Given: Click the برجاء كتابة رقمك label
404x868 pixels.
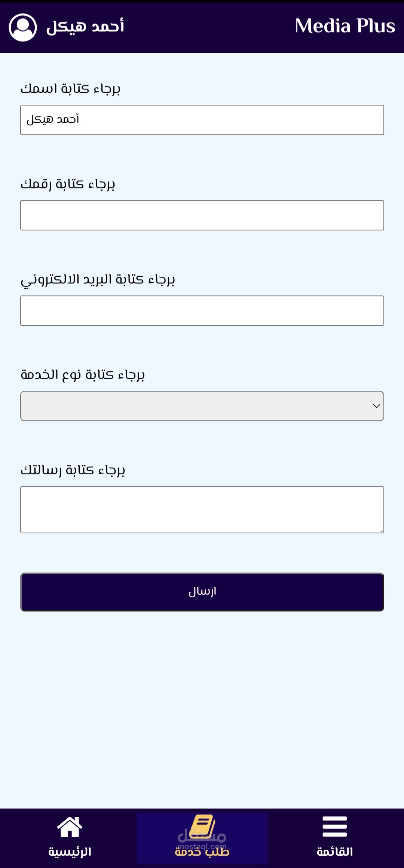Looking at the screenshot, I should click(x=68, y=184).
